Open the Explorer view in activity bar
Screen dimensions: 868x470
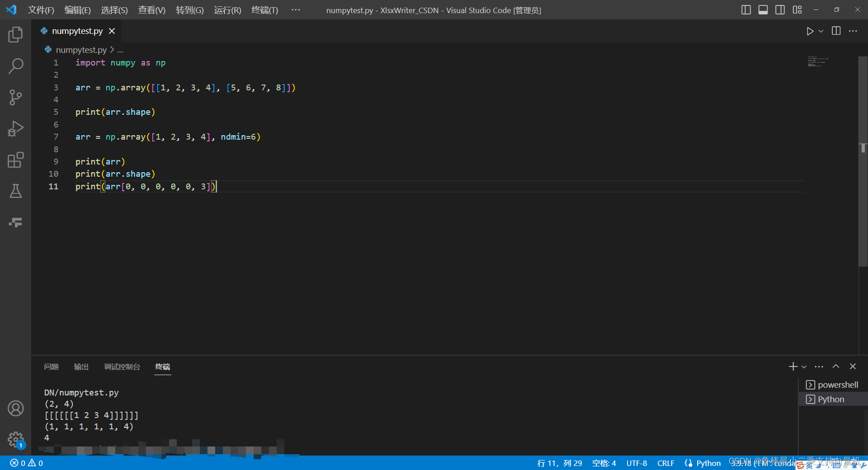(x=15, y=34)
